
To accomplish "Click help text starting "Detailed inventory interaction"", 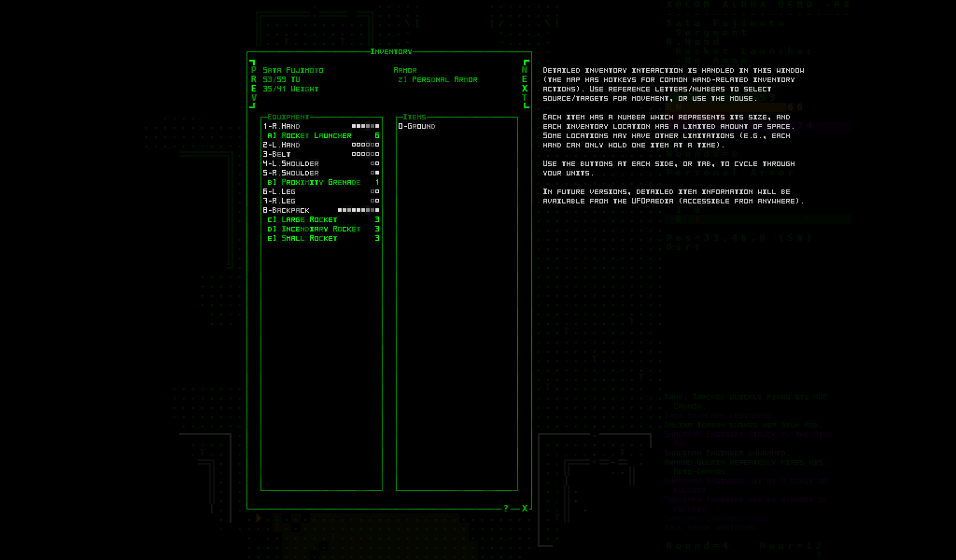I will click(x=674, y=84).
